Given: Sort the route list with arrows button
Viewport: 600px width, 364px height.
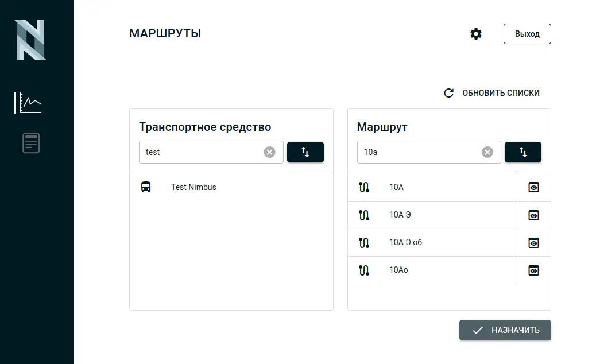Looking at the screenshot, I should pyautogui.click(x=522, y=152).
